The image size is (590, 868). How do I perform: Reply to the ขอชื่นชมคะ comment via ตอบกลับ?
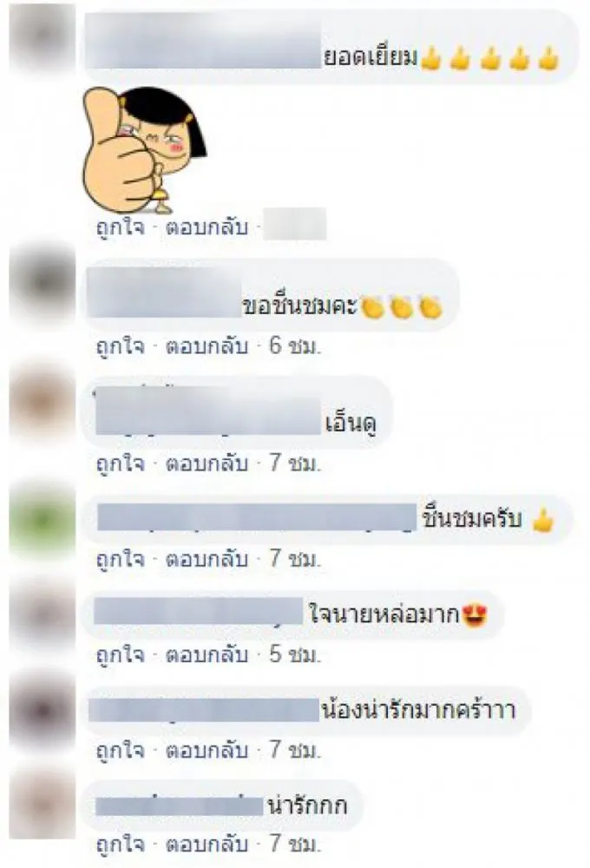207,346
